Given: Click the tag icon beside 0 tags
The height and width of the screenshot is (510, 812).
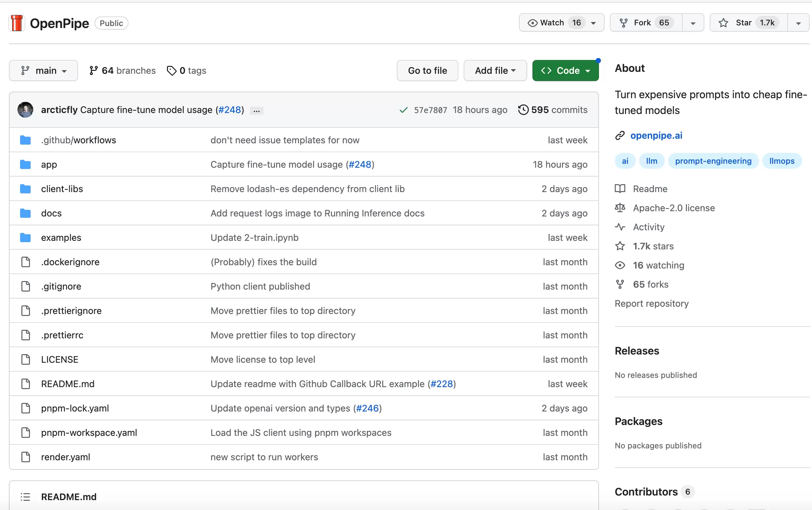Looking at the screenshot, I should [x=172, y=71].
